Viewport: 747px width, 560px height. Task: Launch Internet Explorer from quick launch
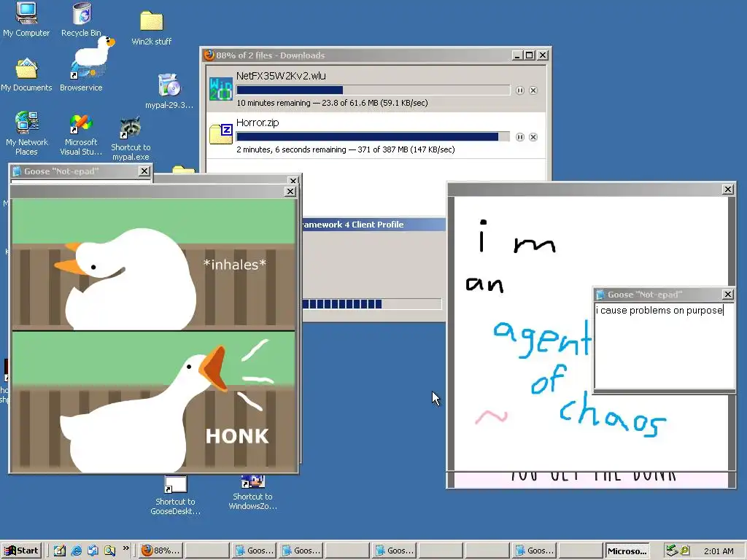point(76,551)
